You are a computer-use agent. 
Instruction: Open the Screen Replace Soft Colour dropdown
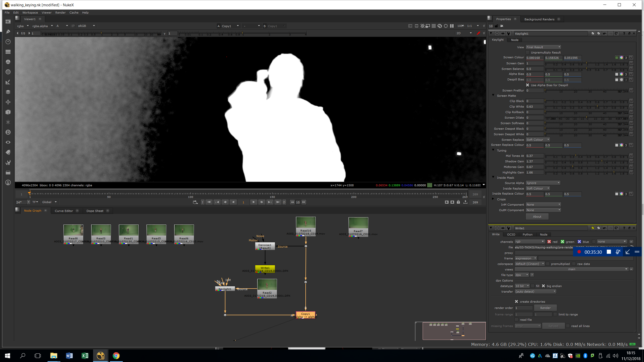pyautogui.click(x=538, y=140)
